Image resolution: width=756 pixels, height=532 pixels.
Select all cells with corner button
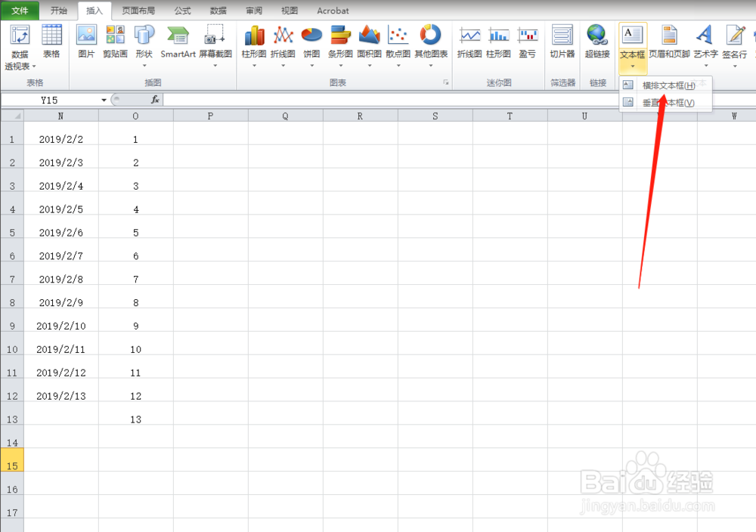point(12,116)
